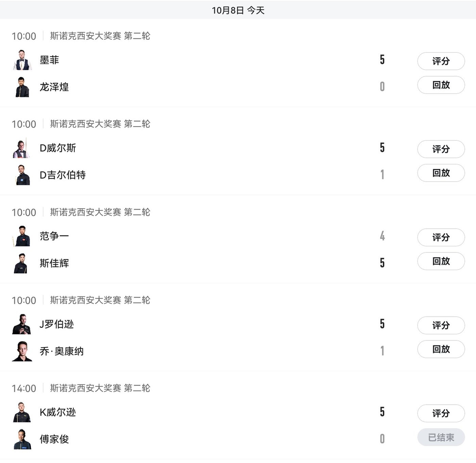Click 回放 for 墨菲 vs 龙泽煌 match

(x=441, y=85)
